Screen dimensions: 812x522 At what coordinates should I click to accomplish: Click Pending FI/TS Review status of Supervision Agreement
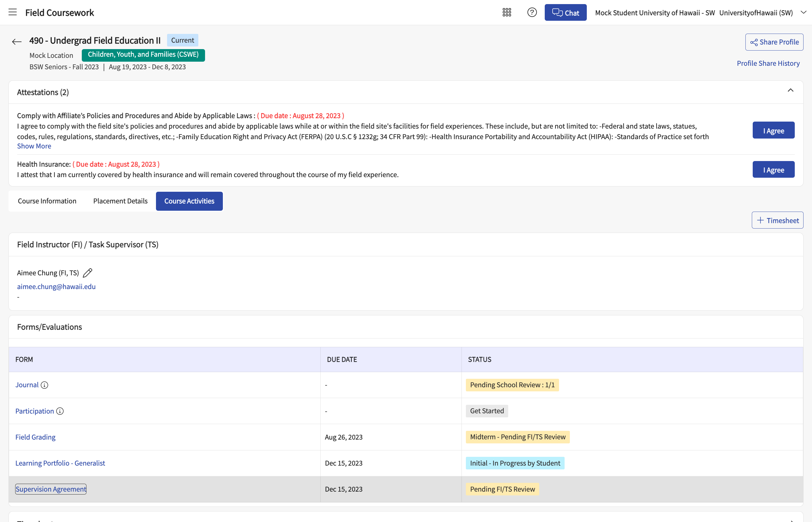(502, 489)
